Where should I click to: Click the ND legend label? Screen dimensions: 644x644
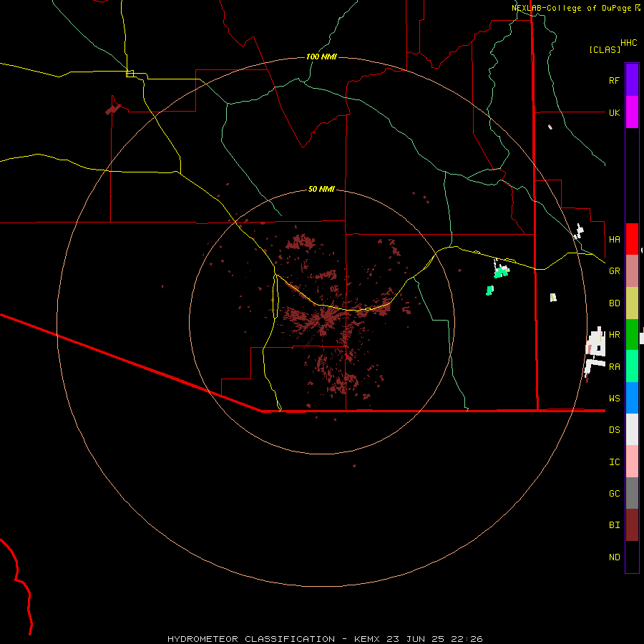614,557
